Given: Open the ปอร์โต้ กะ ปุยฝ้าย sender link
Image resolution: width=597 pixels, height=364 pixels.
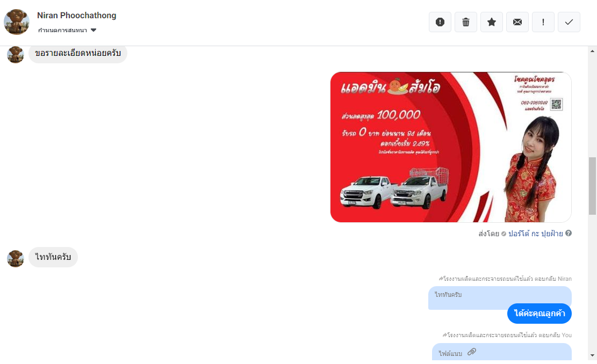Looking at the screenshot, I should coord(535,234).
